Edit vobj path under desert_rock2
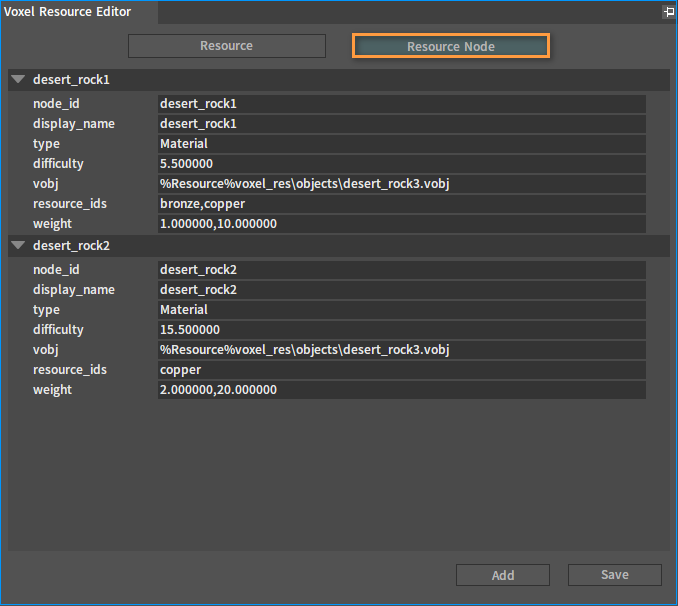Viewport: 678px width, 606px height. [402, 350]
